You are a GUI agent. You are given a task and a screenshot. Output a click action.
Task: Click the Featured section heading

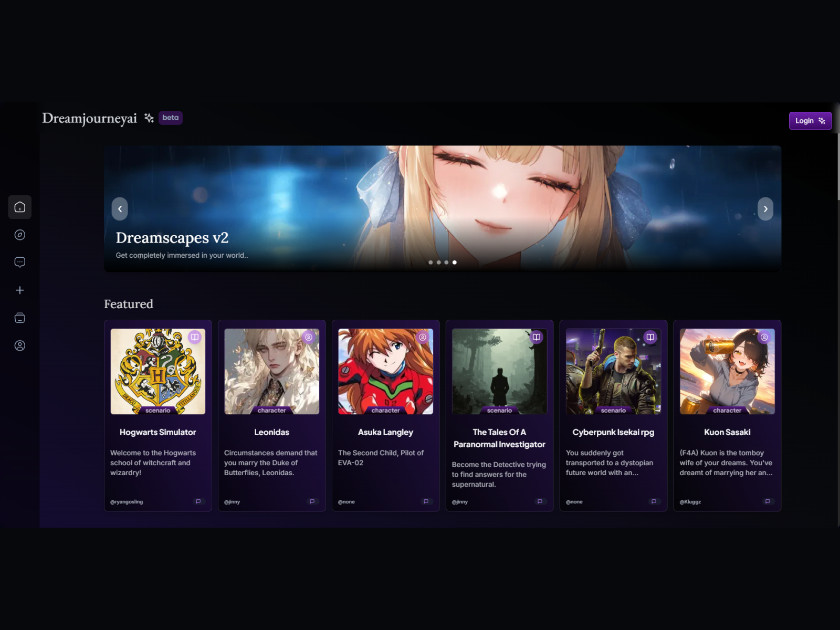tap(129, 304)
